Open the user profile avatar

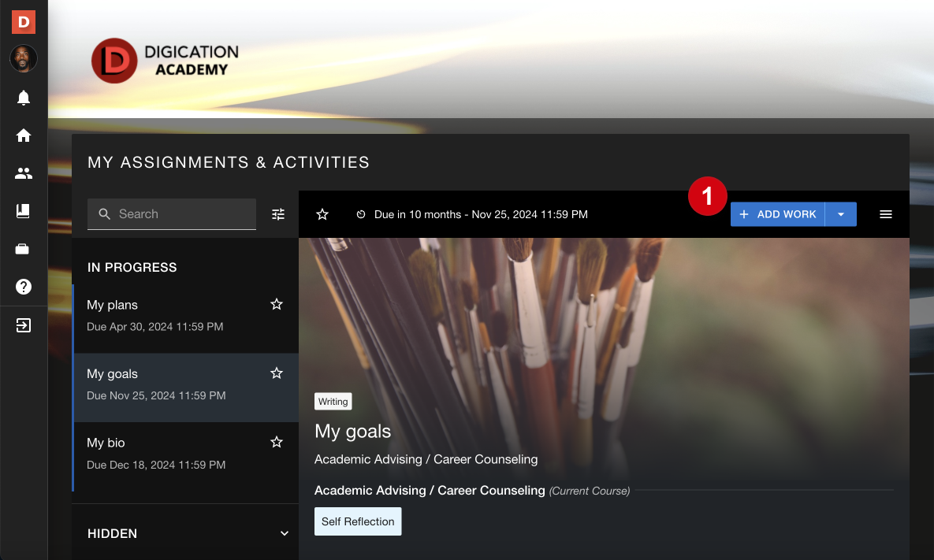24,59
